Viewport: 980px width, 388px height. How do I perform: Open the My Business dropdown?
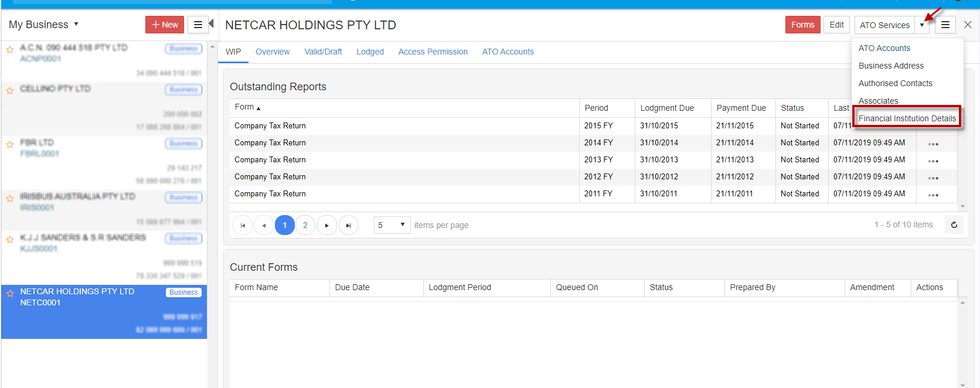click(44, 25)
